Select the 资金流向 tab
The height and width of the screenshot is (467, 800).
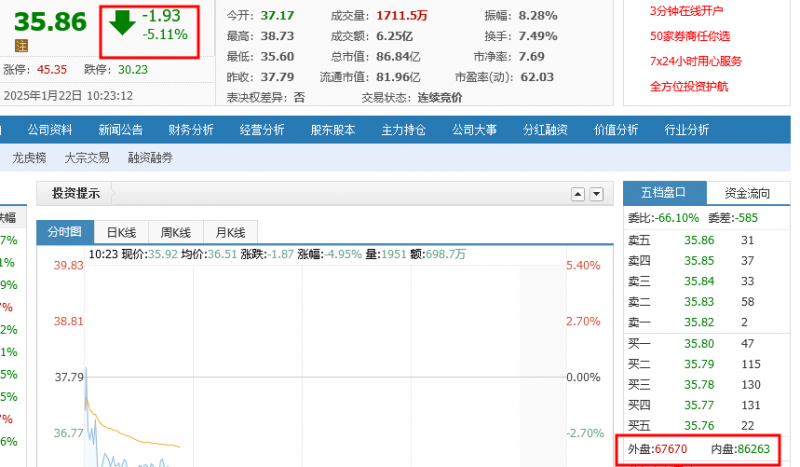click(x=747, y=193)
